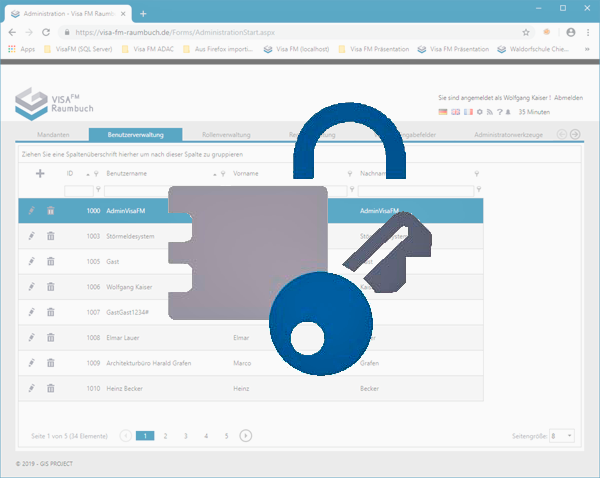Viewport: 600px width, 478px height.
Task: Open filter operator for Vorname filter field
Action: [352, 189]
